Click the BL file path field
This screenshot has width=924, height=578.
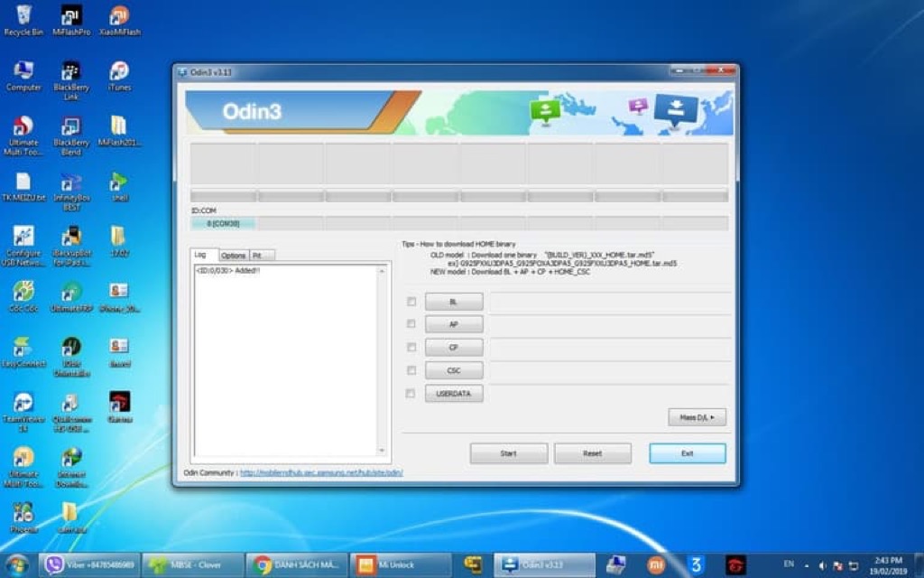pyautogui.click(x=610, y=302)
